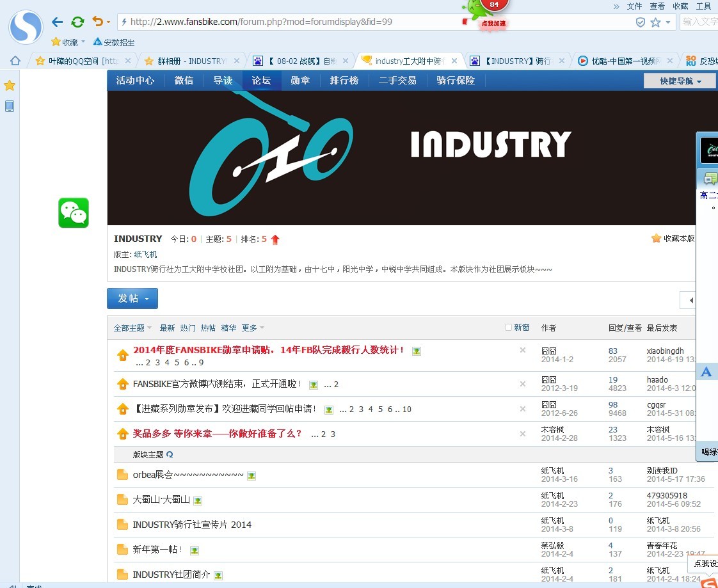Image resolution: width=718 pixels, height=588 pixels.
Task: Open FANSBIKE官方微博内测结束 thread
Action: pos(217,384)
